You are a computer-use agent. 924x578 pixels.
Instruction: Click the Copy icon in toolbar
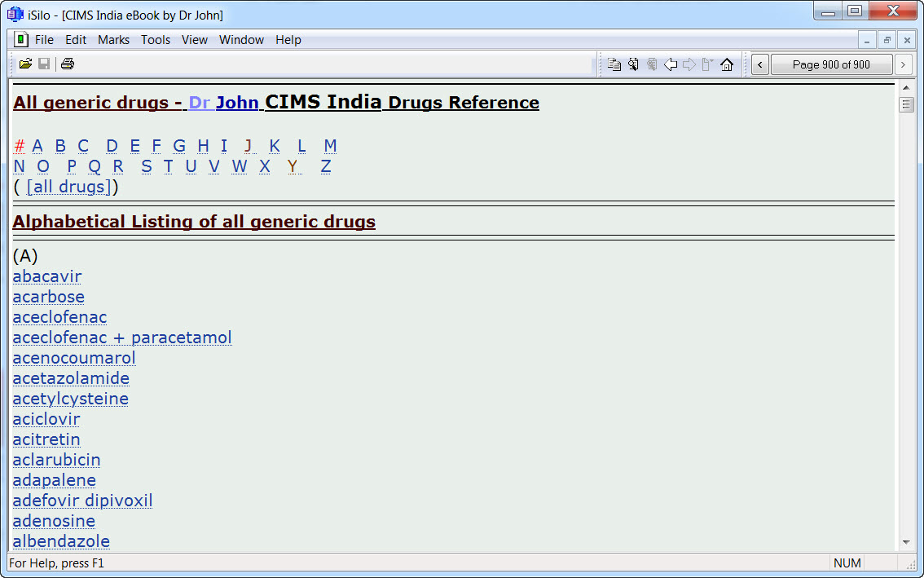[614, 64]
